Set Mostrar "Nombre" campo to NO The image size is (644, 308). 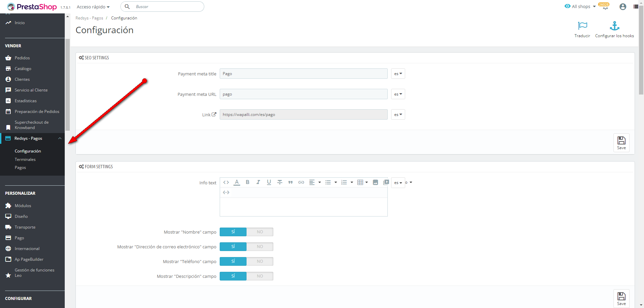point(260,232)
